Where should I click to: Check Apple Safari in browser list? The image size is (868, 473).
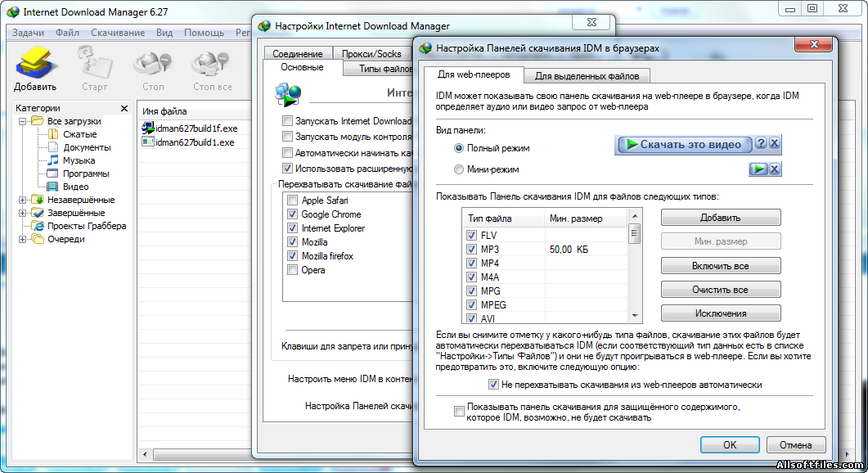coord(292,200)
